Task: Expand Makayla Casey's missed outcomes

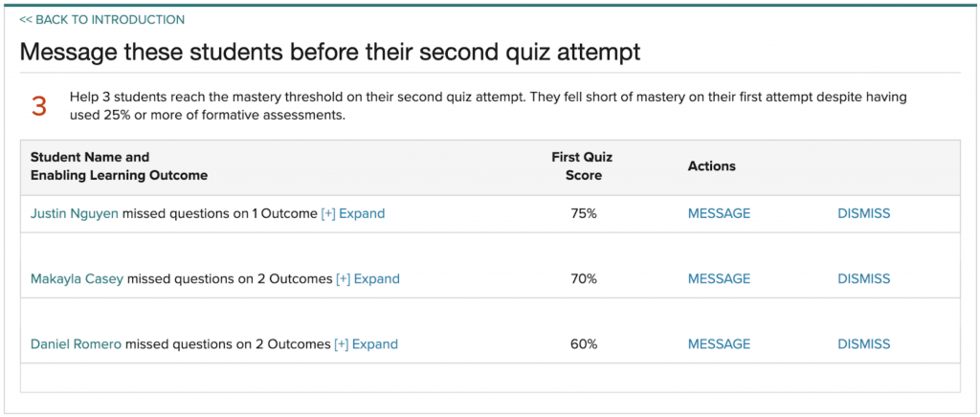Action: (367, 279)
